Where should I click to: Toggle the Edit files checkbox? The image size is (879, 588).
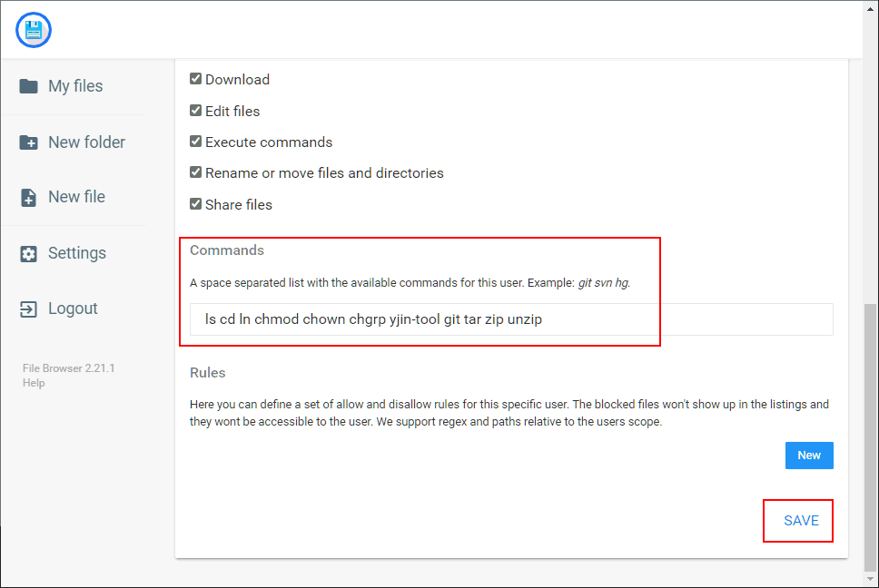click(195, 111)
